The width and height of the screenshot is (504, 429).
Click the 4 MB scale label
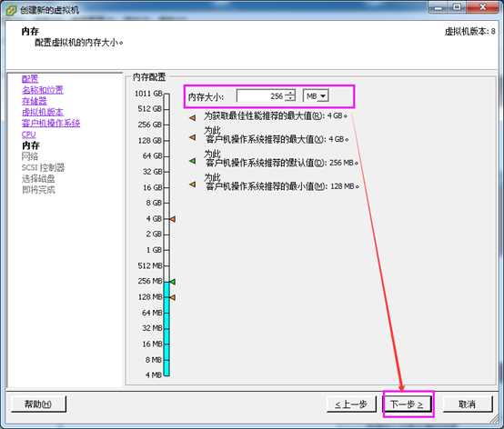(154, 374)
